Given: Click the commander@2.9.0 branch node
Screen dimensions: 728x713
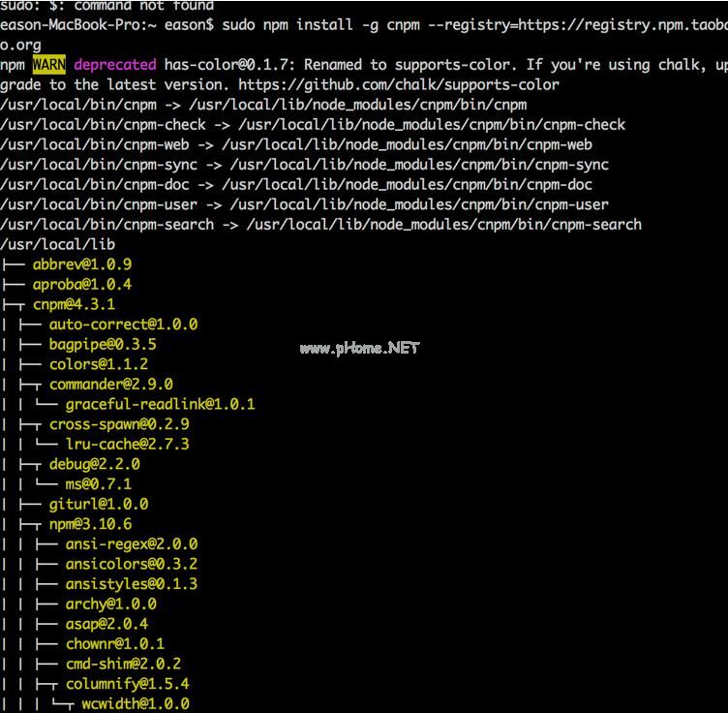Looking at the screenshot, I should 110,385.
